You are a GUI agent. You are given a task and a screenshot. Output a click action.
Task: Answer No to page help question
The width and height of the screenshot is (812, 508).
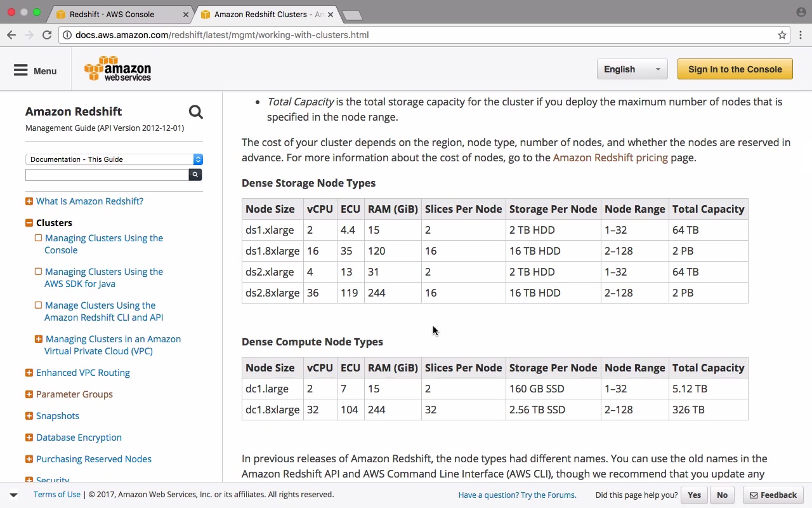click(722, 495)
